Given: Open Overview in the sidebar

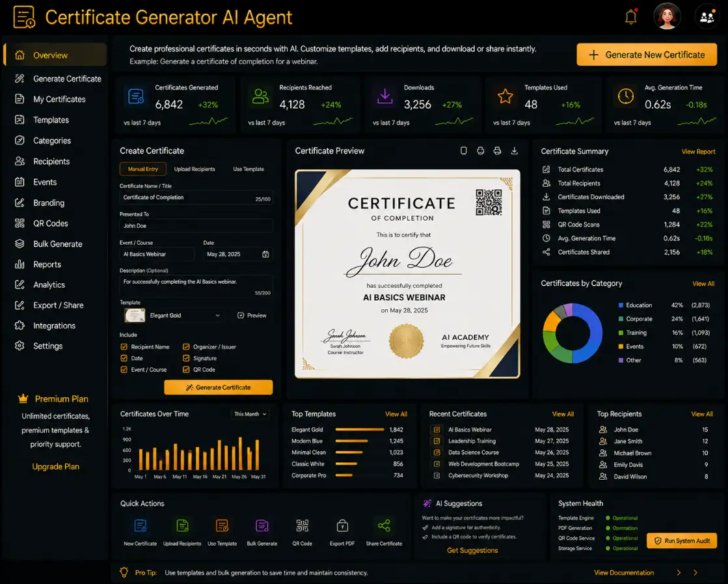Looking at the screenshot, I should point(56,55).
